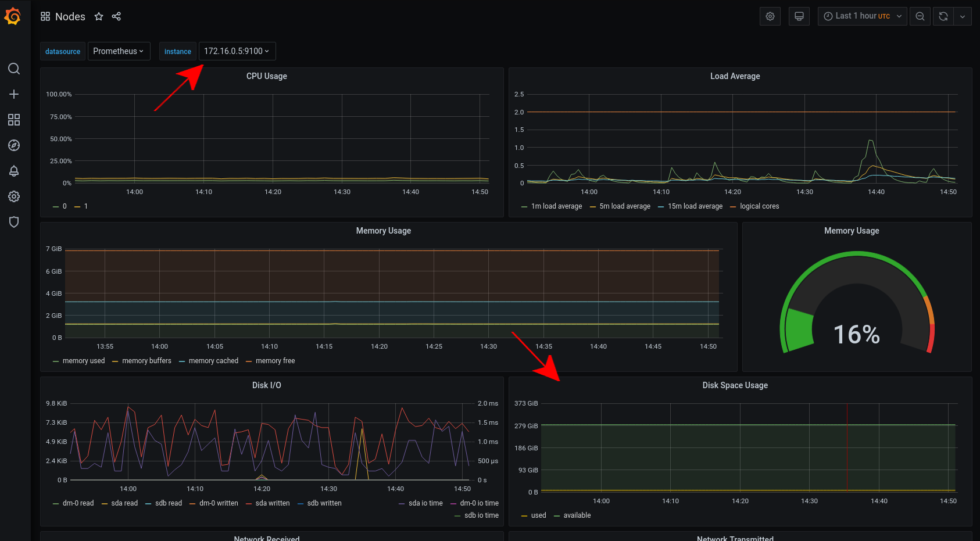Toggle the sda read series in Disk I/O
Viewport: 980px width, 541px height.
[124, 503]
